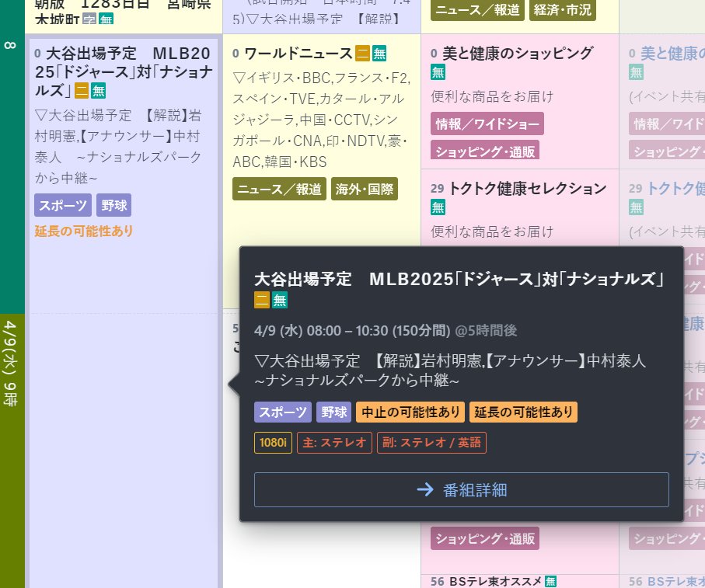Click 中止の可能性あり badge in popup
The height and width of the screenshot is (588, 705).
(410, 412)
